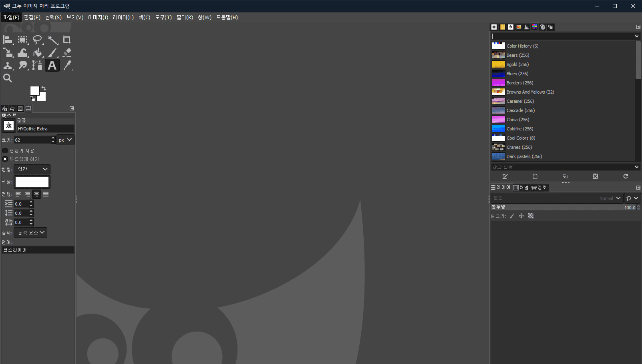Click the Crop tool icon
642x364 pixels.
[67, 40]
